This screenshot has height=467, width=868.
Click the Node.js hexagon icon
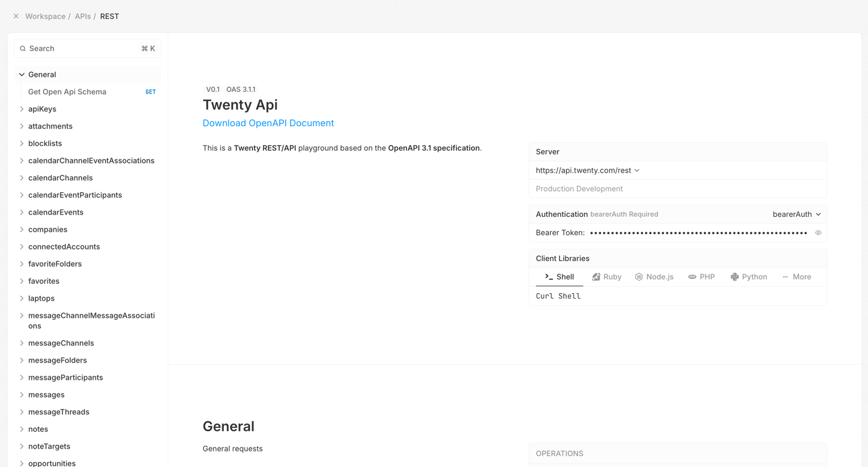coord(638,277)
